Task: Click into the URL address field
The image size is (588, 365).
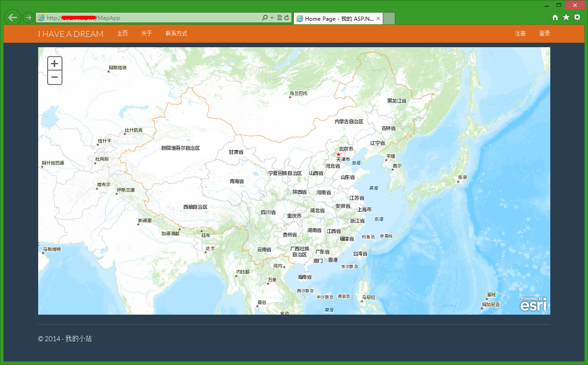Action: pos(153,18)
